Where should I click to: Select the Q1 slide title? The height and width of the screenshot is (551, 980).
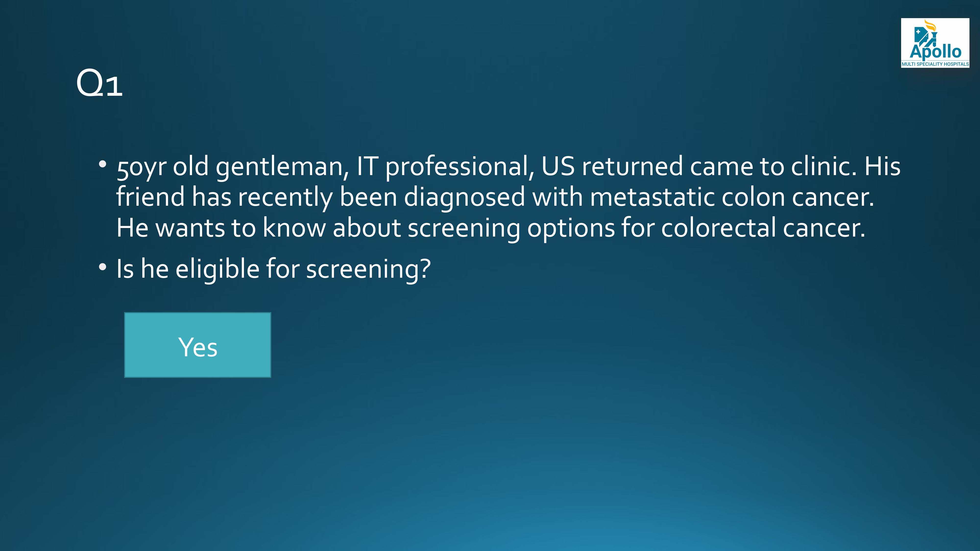(99, 83)
